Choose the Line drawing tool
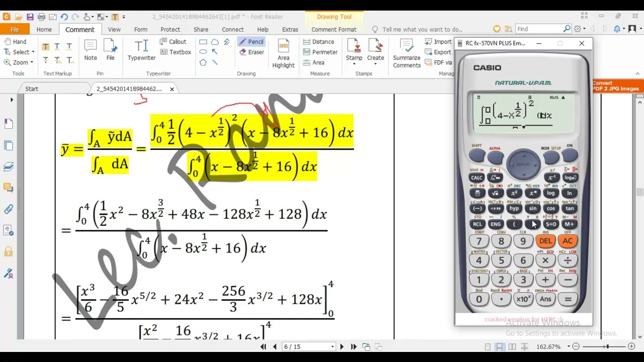 click(215, 62)
